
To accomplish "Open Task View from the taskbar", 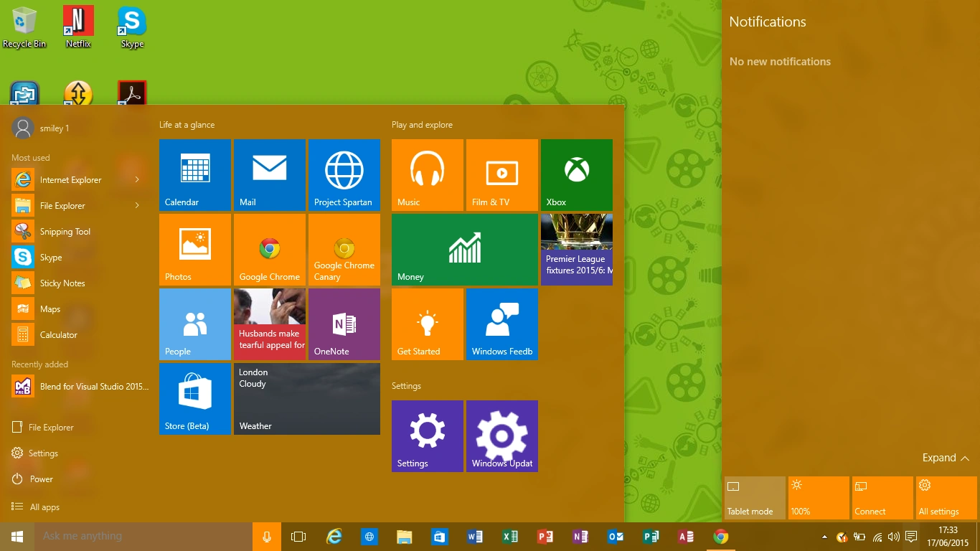I will click(298, 537).
